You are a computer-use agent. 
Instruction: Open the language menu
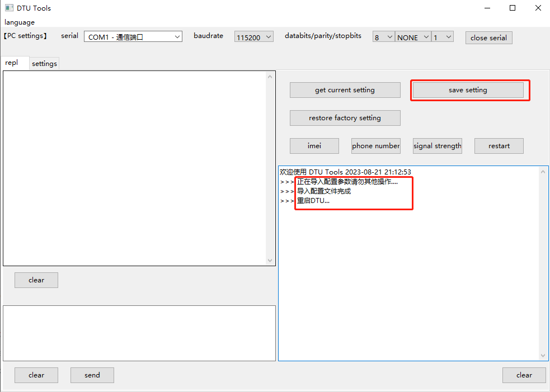click(19, 22)
